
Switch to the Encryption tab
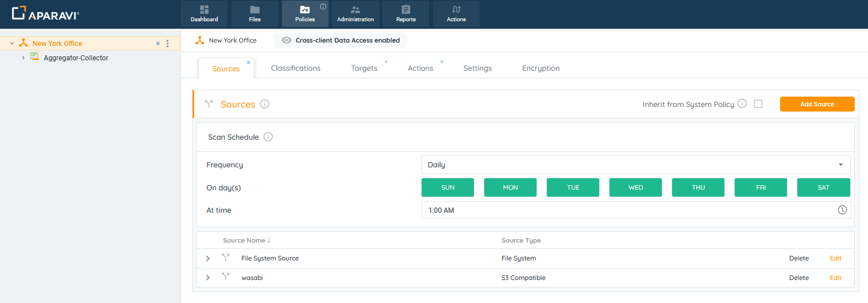point(541,68)
